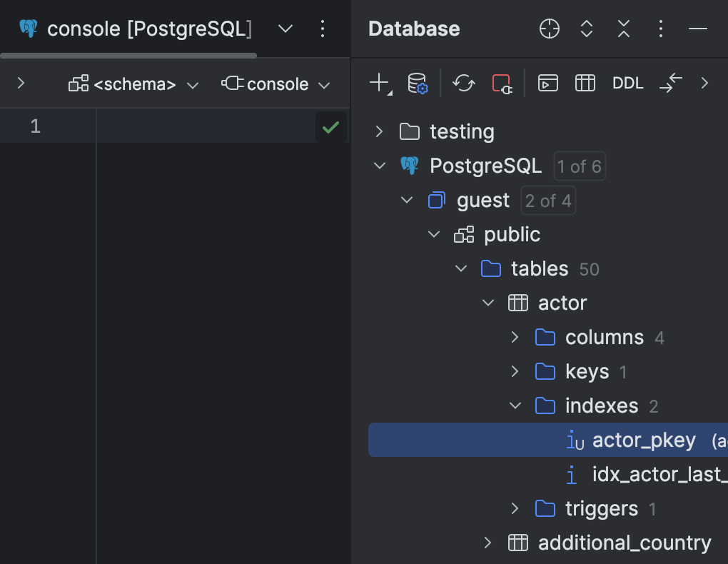728x564 pixels.
Task: Jump to the Query Console
Action: pos(547,83)
